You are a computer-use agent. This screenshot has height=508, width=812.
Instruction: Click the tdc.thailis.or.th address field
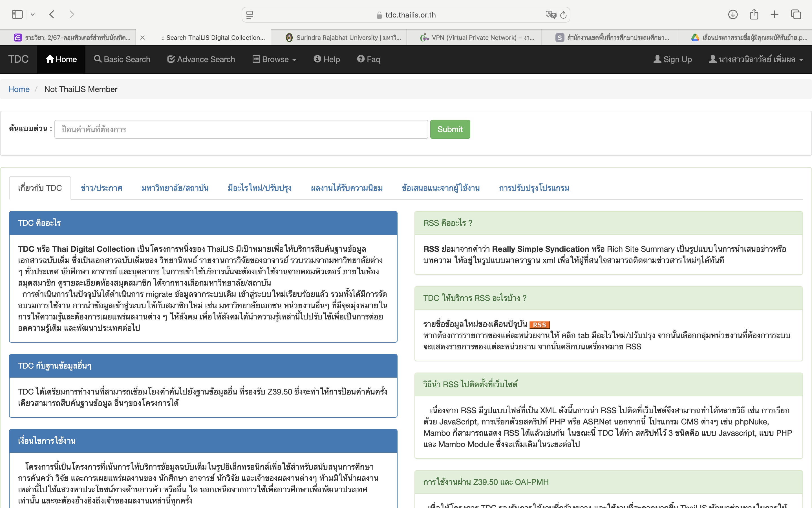pyautogui.click(x=406, y=15)
